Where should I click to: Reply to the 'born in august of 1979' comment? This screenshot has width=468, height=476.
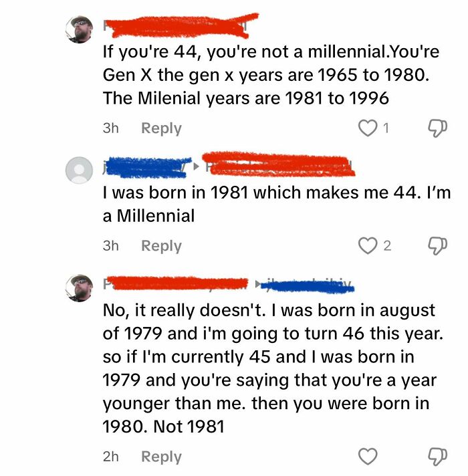pyautogui.click(x=161, y=457)
